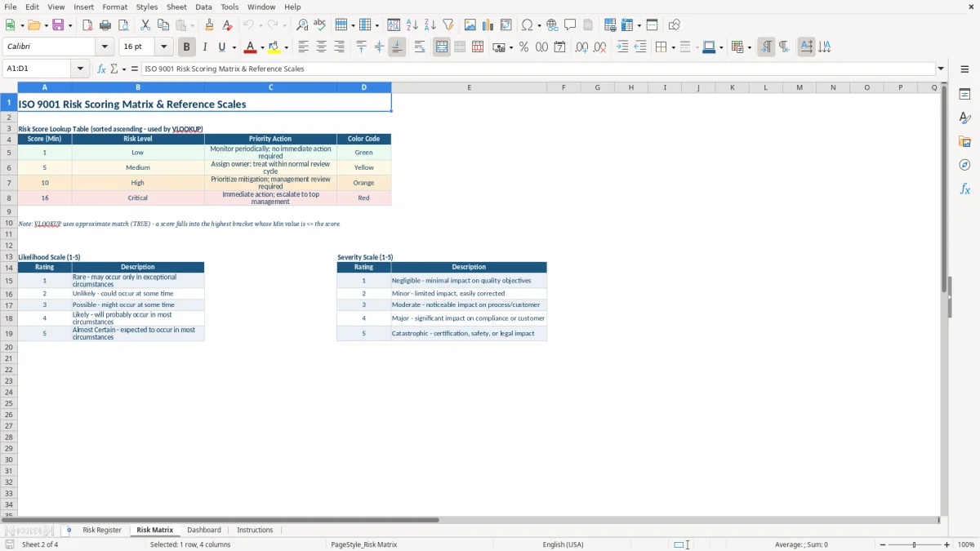Click the language status English (USA)
Viewport: 980px width, 551px height.
click(x=563, y=544)
